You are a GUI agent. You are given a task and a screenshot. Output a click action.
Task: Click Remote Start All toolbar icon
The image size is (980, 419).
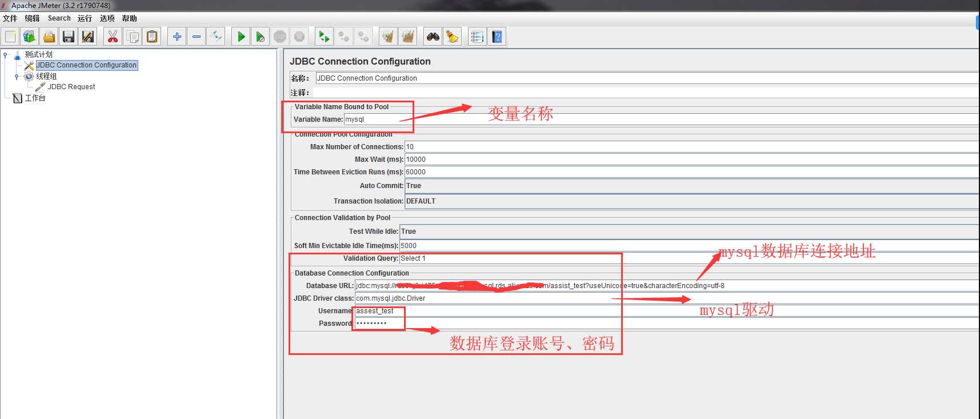(x=324, y=37)
